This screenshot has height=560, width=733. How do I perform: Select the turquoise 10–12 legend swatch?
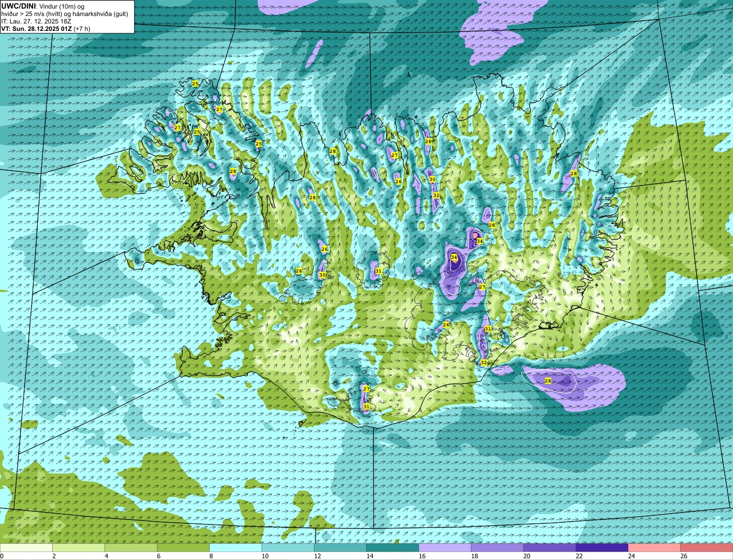288,547
